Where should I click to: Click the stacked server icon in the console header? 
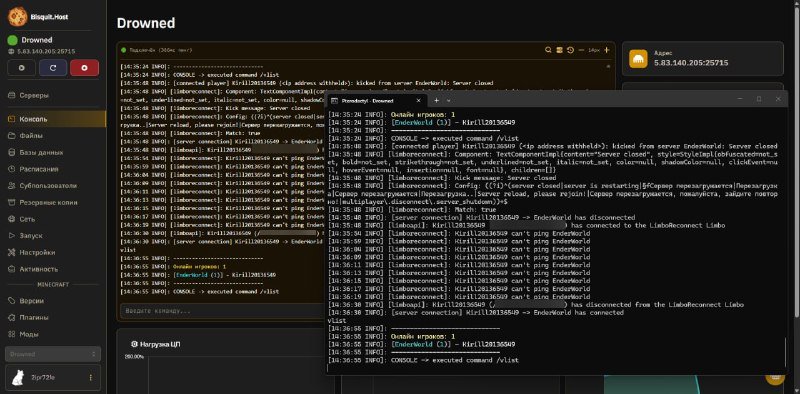pyautogui.click(x=559, y=50)
